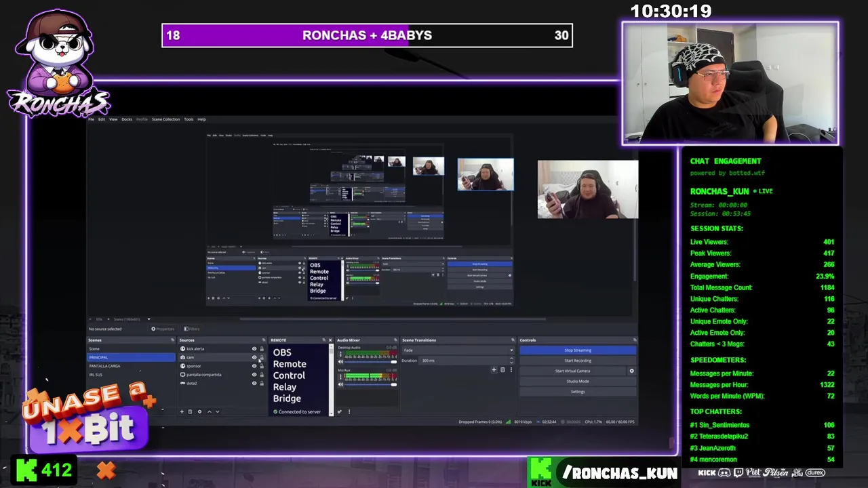Remove selected source using the trash icon

tap(190, 411)
